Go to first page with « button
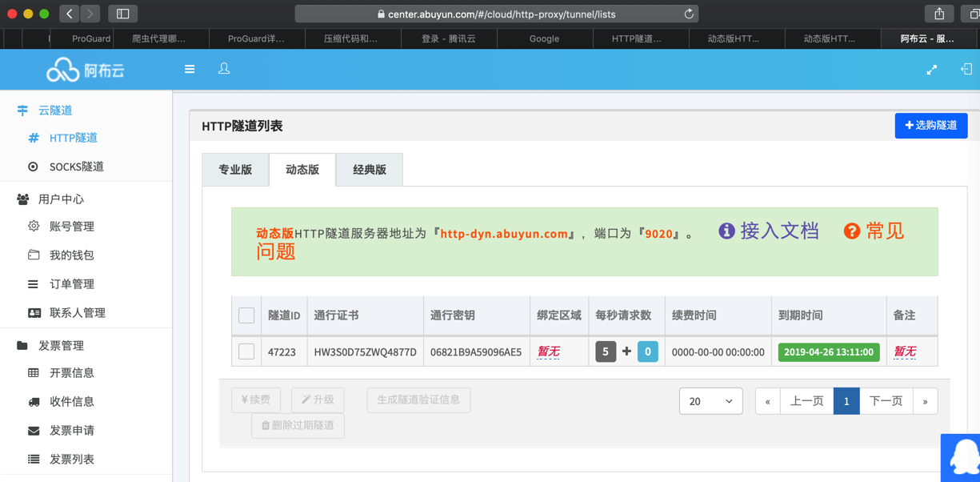The image size is (980, 482). (767, 401)
